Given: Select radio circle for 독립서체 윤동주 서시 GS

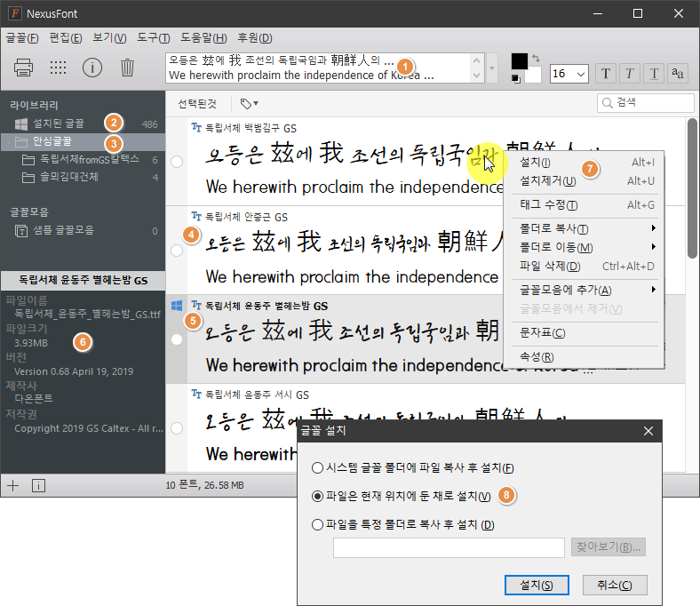Looking at the screenshot, I should pyautogui.click(x=177, y=428).
